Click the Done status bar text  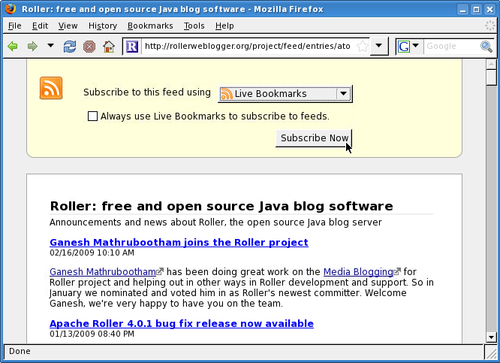[20, 351]
